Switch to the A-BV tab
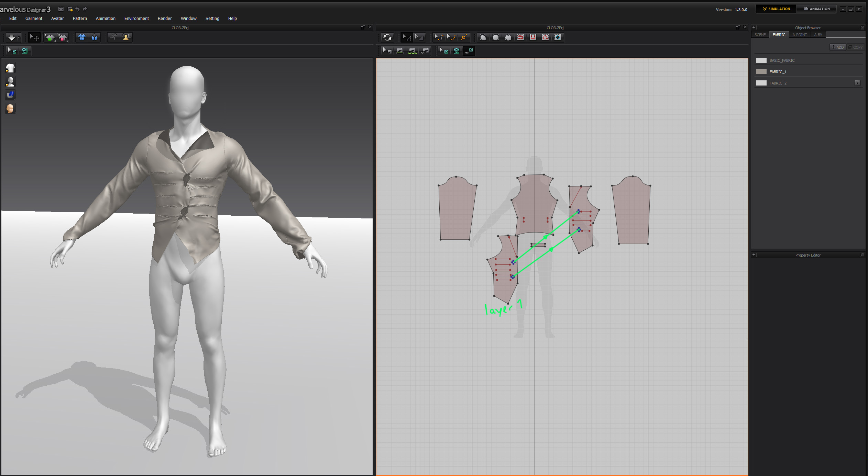The height and width of the screenshot is (476, 868). point(818,35)
